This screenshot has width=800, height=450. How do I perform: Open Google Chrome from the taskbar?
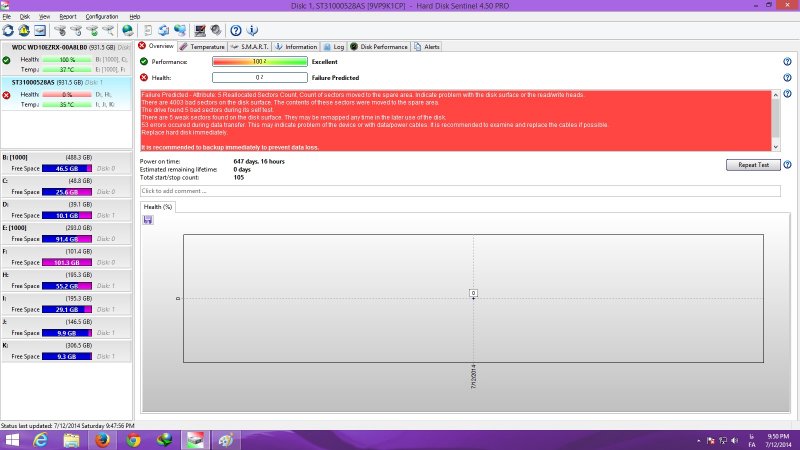click(134, 440)
